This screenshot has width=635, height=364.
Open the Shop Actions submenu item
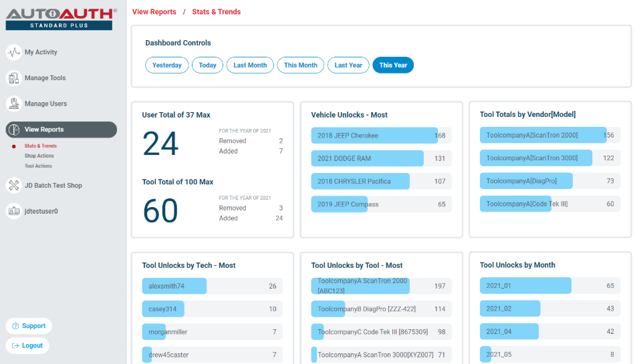[39, 156]
